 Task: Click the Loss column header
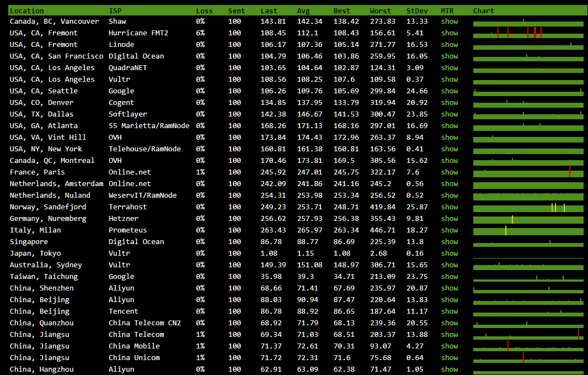point(204,10)
